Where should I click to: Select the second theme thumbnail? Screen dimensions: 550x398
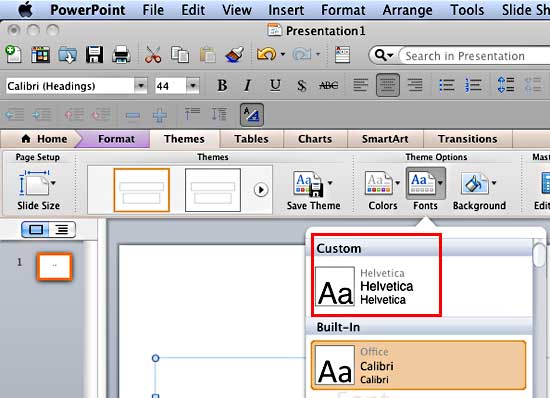tap(213, 190)
